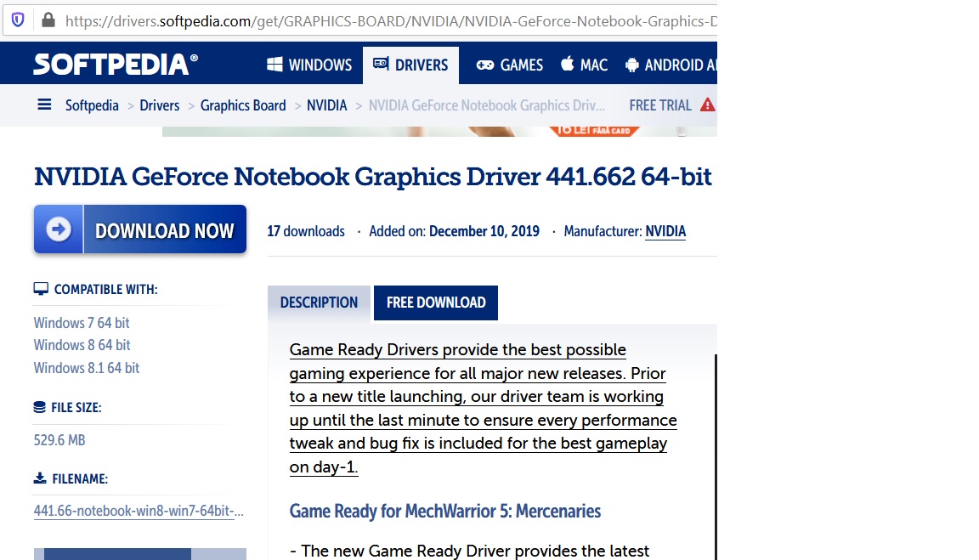Open the Games section tab
The width and height of the screenshot is (979, 560).
pyautogui.click(x=510, y=65)
